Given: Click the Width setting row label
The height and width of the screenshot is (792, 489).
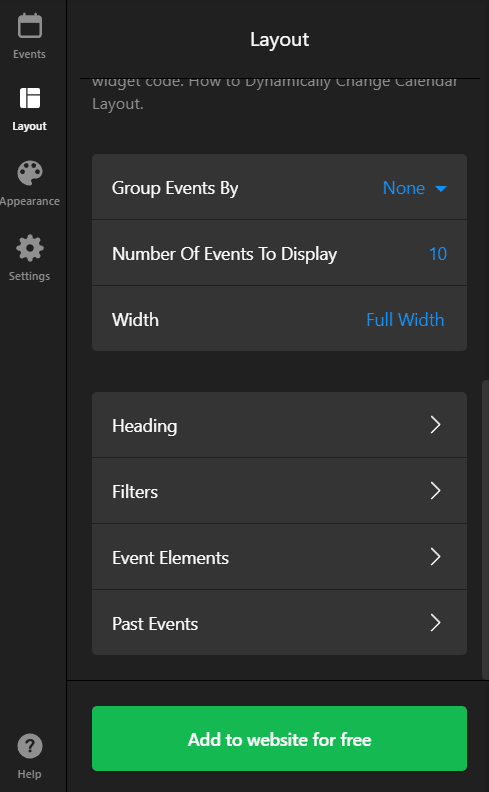Looking at the screenshot, I should 135,320.
